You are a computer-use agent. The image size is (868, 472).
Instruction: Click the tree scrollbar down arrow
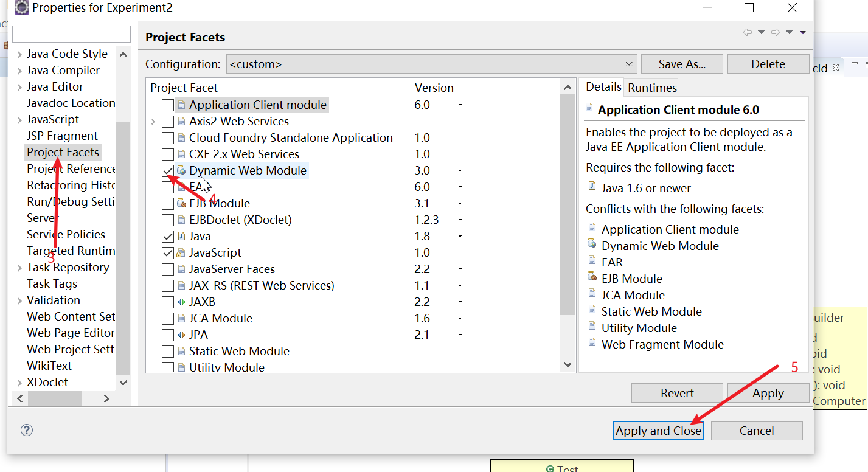[123, 383]
